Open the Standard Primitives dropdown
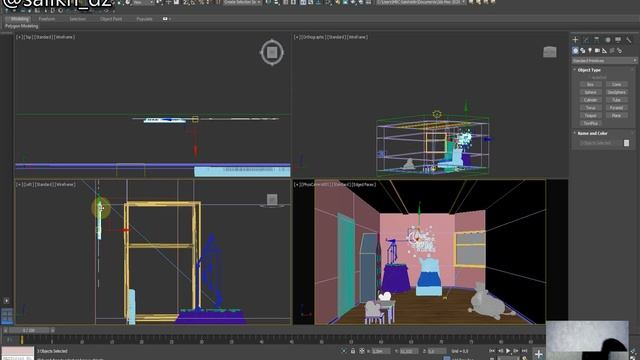 604,60
